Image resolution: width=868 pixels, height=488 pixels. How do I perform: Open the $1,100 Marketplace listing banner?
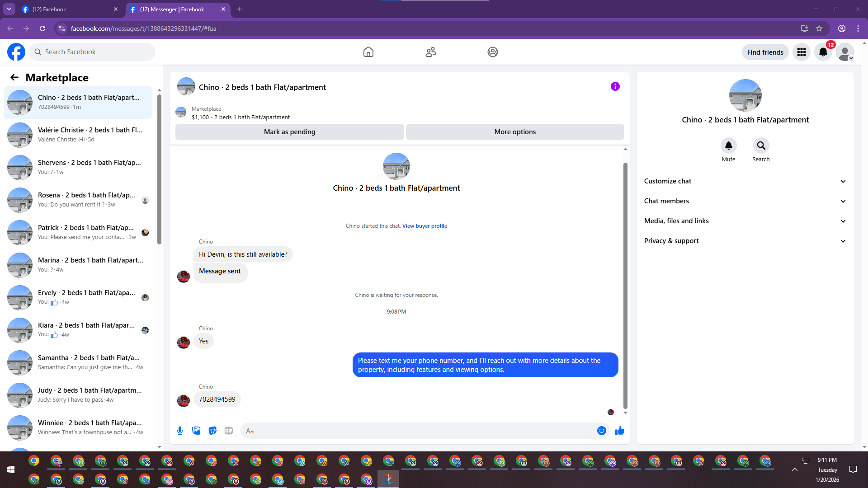[x=400, y=113]
